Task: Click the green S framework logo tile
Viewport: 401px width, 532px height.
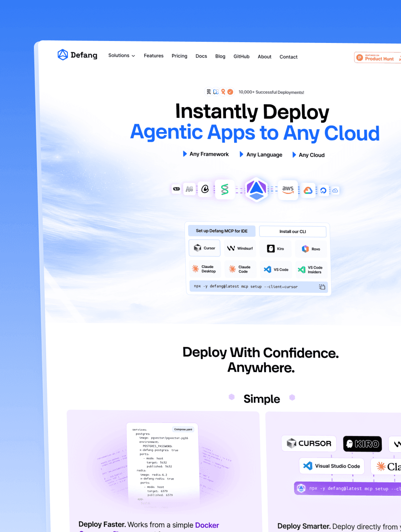Action: coord(225,190)
